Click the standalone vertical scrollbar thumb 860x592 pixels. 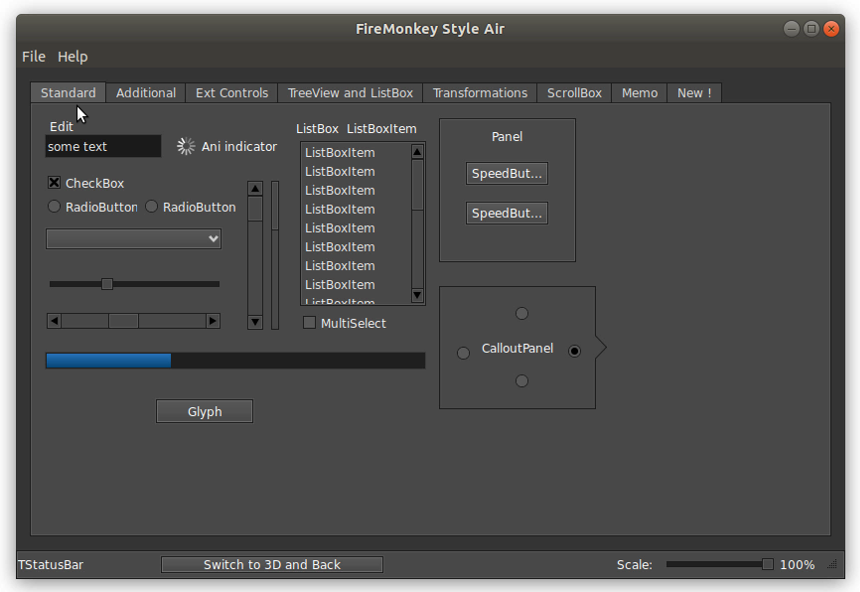(x=255, y=209)
